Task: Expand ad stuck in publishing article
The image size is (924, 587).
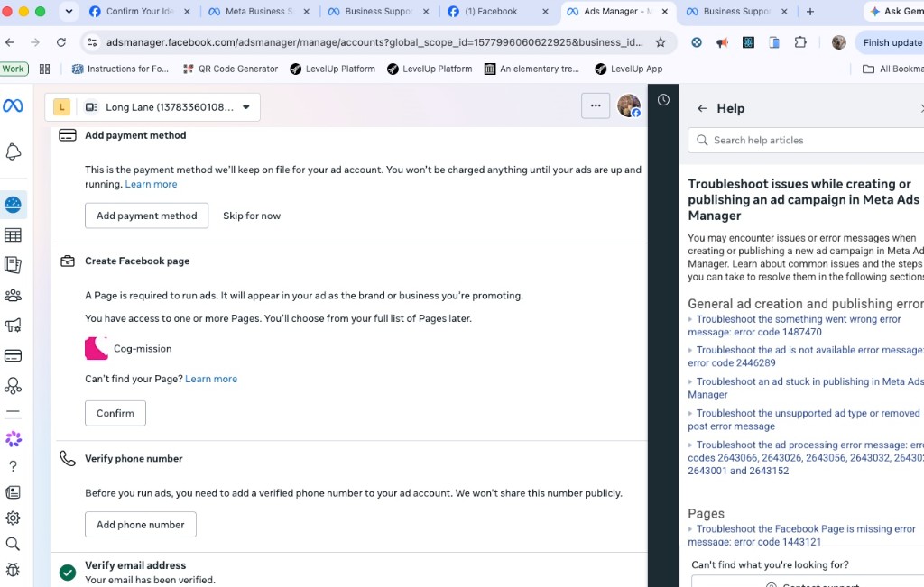Action: coord(806,388)
